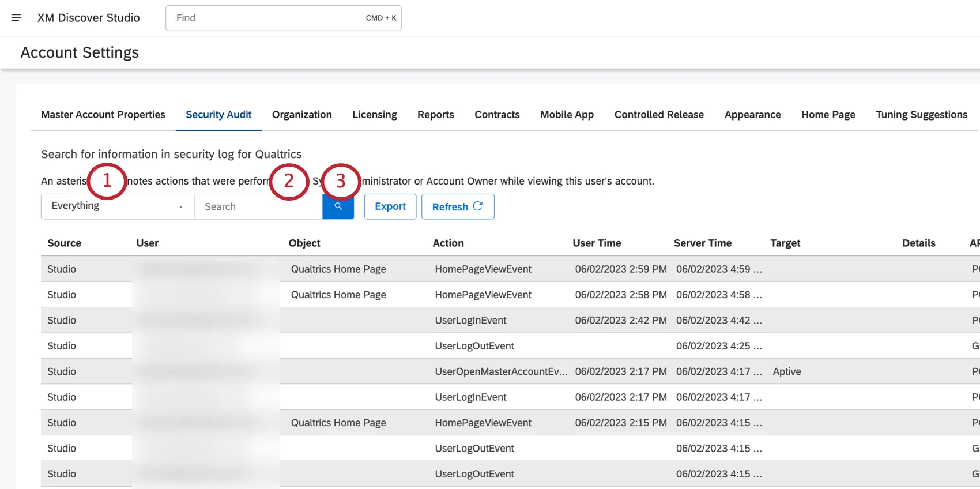Open the Contracts tab
The width and height of the screenshot is (980, 489).
497,115
